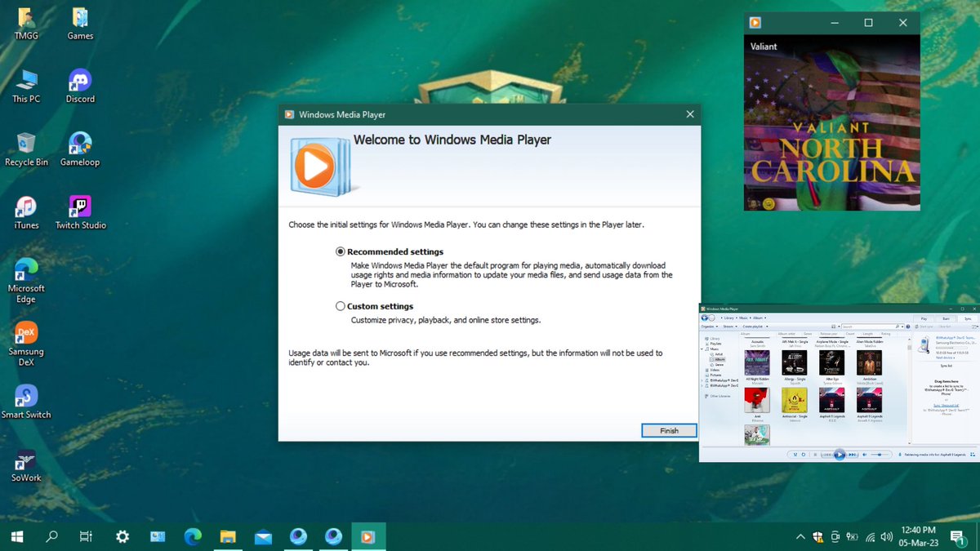Open File Explorer from the taskbar
Viewport: 980px width, 551px height.
pyautogui.click(x=228, y=536)
